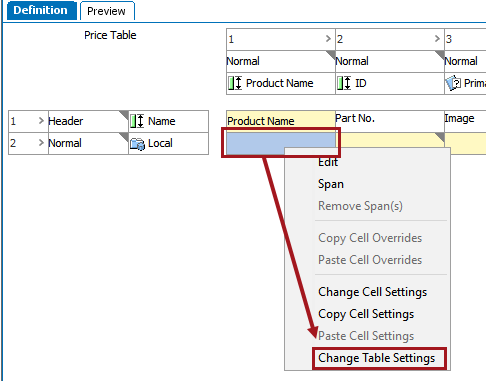
Task: Expand column 2 chevron arrow
Action: pos(437,39)
